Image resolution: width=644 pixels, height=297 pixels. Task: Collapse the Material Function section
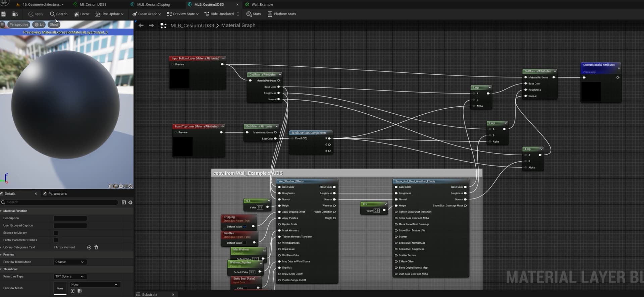[x=1, y=211]
